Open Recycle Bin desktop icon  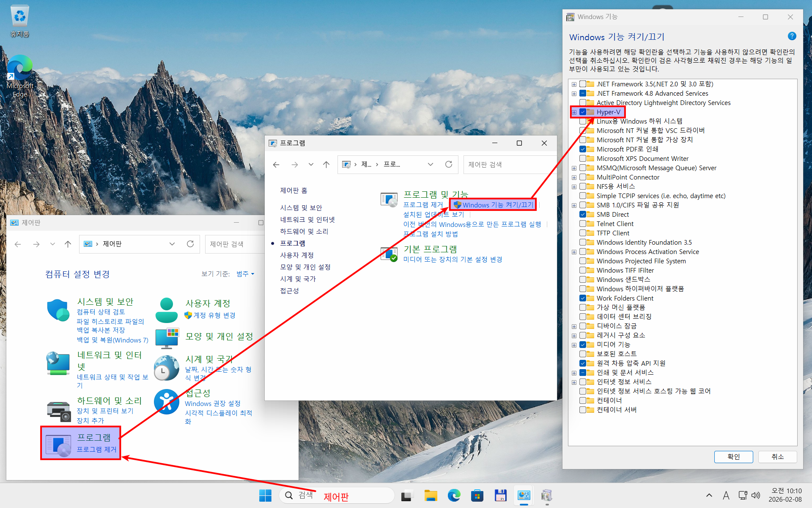pyautogui.click(x=20, y=21)
